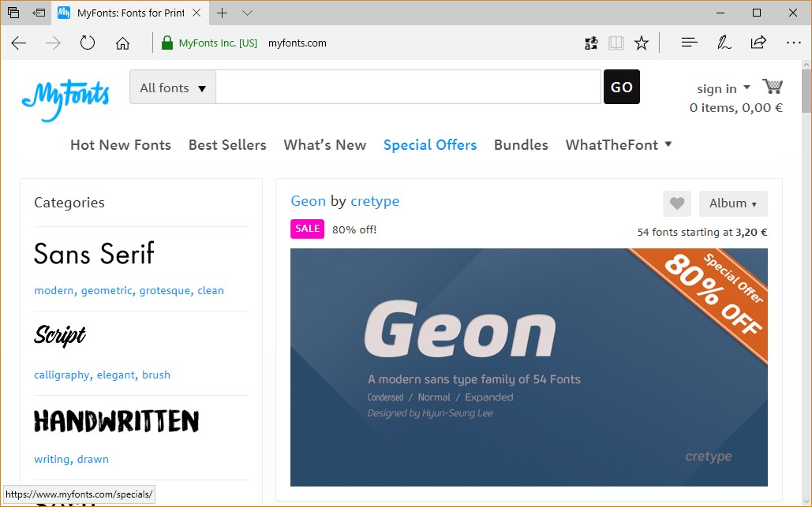Viewport: 812px width, 507px height.
Task: Add page to favorites with star icon
Action: tap(642, 43)
